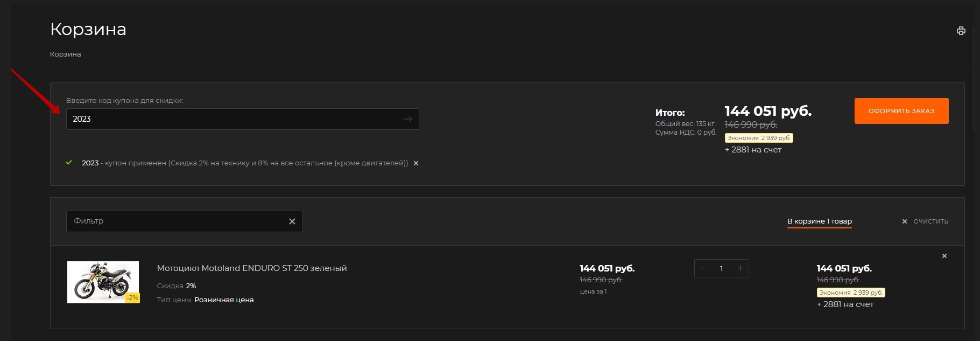980x341 pixels.
Task: Click Очистить to empty the cart
Action: click(x=930, y=221)
